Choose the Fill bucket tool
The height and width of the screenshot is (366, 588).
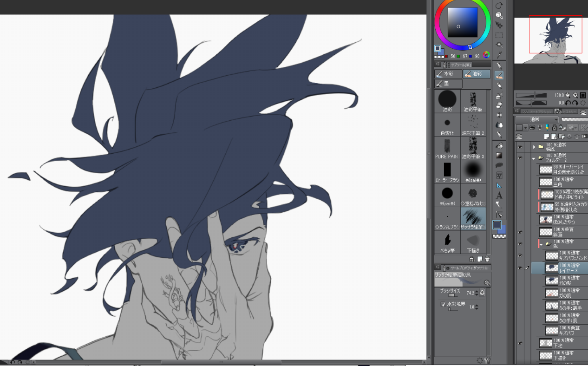(x=499, y=145)
